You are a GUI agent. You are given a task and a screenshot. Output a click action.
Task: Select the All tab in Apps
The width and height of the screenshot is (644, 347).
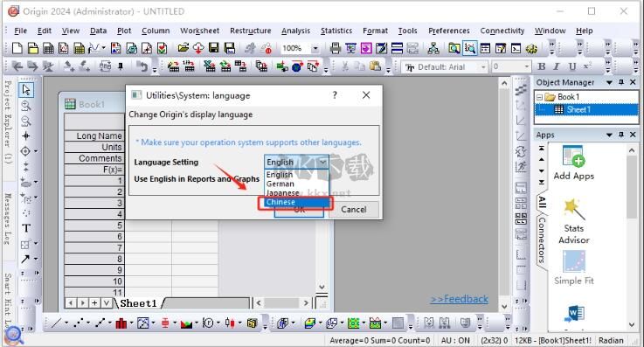[542, 202]
